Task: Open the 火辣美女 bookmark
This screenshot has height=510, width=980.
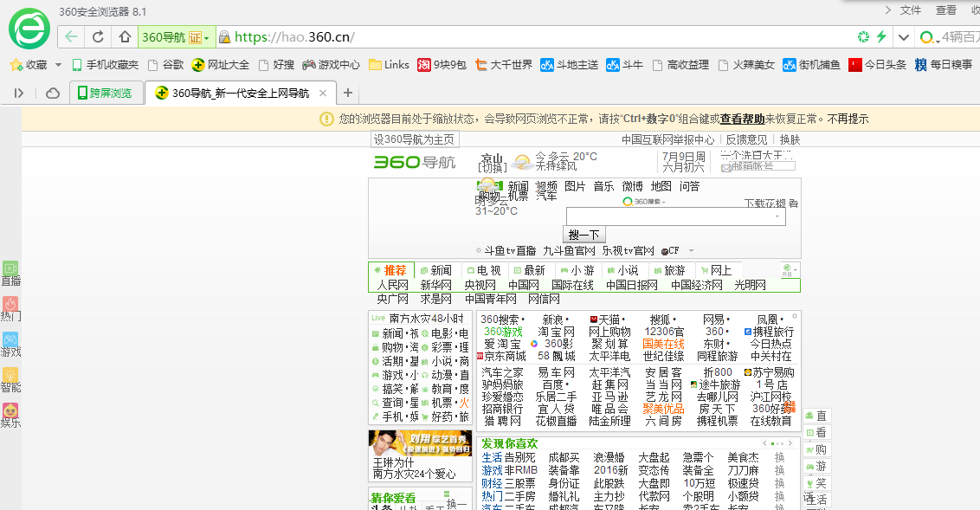Action: tap(747, 65)
